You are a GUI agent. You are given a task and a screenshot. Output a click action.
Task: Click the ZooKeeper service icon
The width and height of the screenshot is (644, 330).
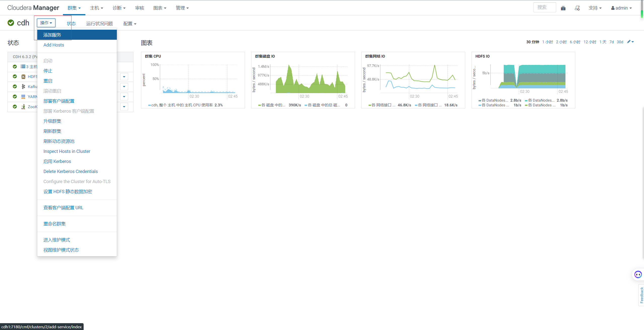tap(23, 107)
